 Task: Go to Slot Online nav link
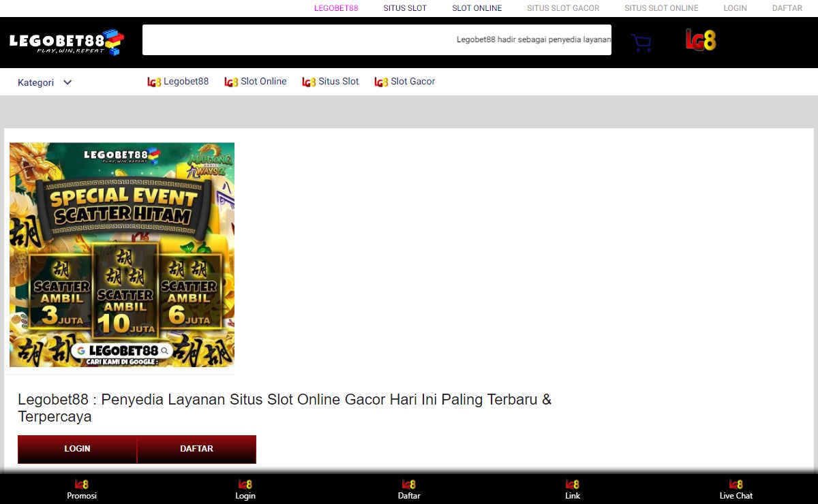coord(264,81)
